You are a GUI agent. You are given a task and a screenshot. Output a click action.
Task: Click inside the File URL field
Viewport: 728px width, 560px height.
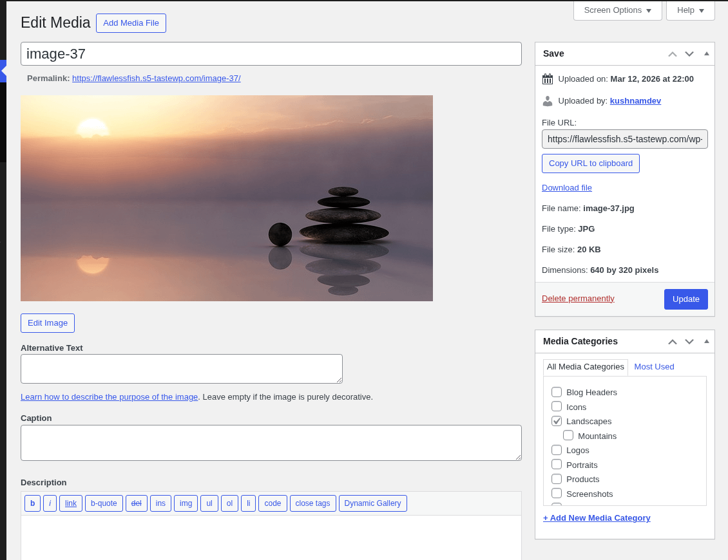(624, 139)
